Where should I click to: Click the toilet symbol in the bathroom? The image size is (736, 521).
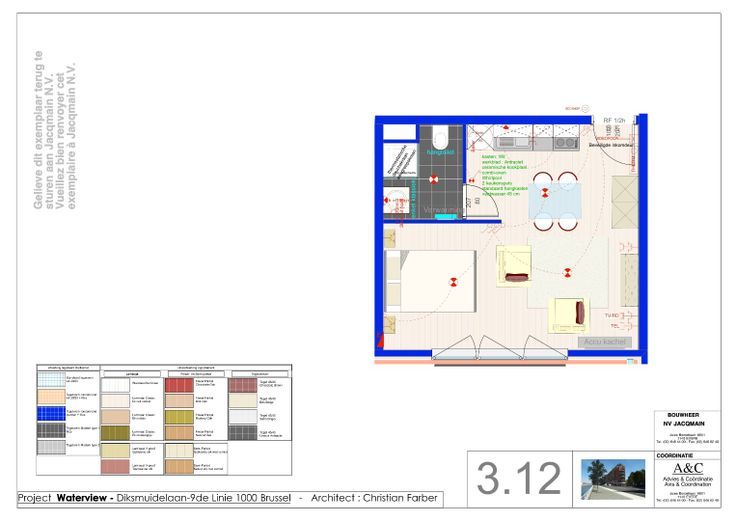439,135
